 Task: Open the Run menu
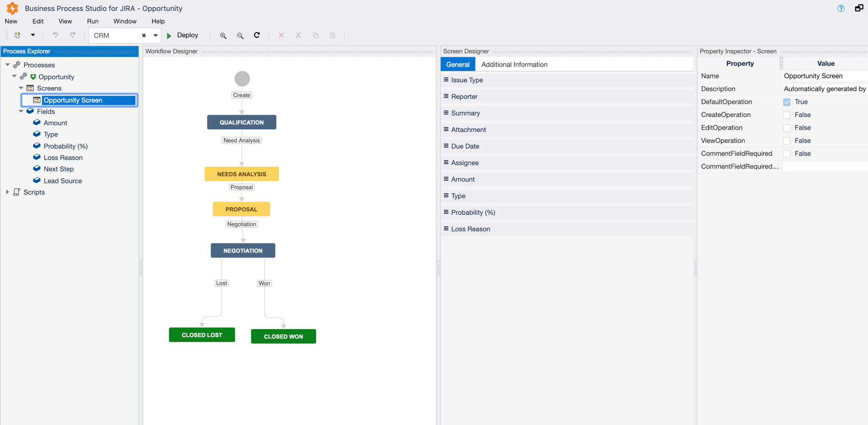[92, 21]
